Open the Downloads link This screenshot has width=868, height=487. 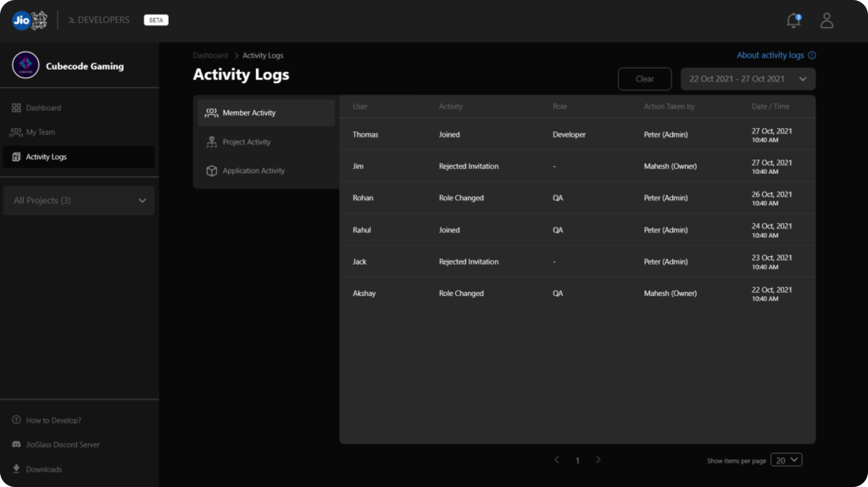pyautogui.click(x=44, y=469)
